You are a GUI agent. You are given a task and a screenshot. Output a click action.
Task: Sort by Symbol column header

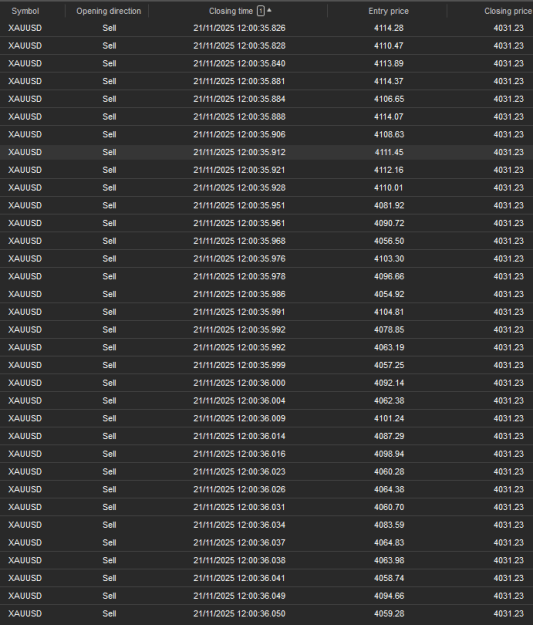(25, 11)
